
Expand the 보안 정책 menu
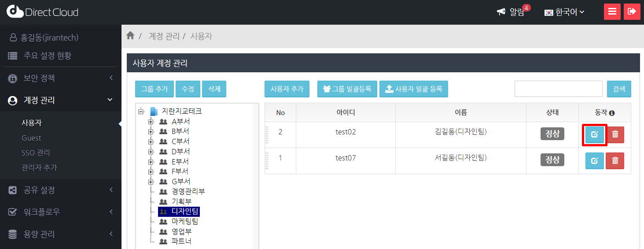click(x=61, y=78)
